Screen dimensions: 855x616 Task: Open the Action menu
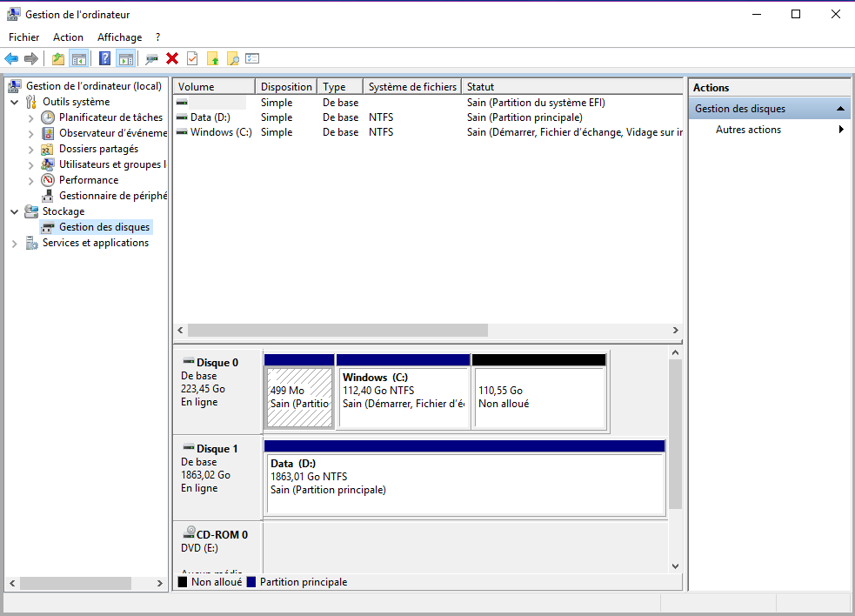pos(68,37)
